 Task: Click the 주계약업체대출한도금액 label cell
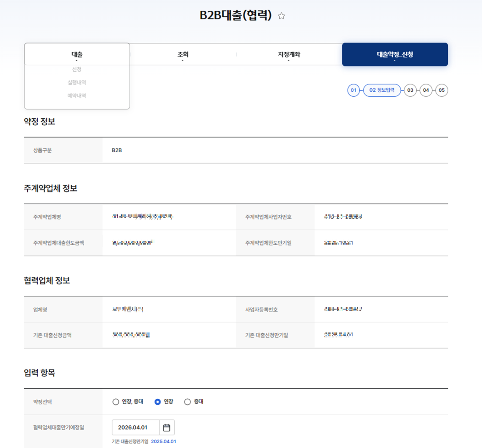click(63, 243)
